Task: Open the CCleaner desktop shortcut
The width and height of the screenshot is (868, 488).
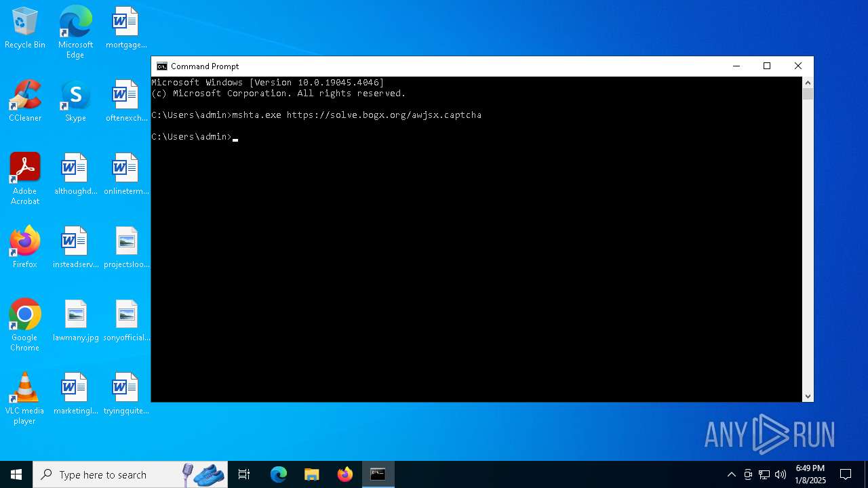Action: [x=25, y=101]
